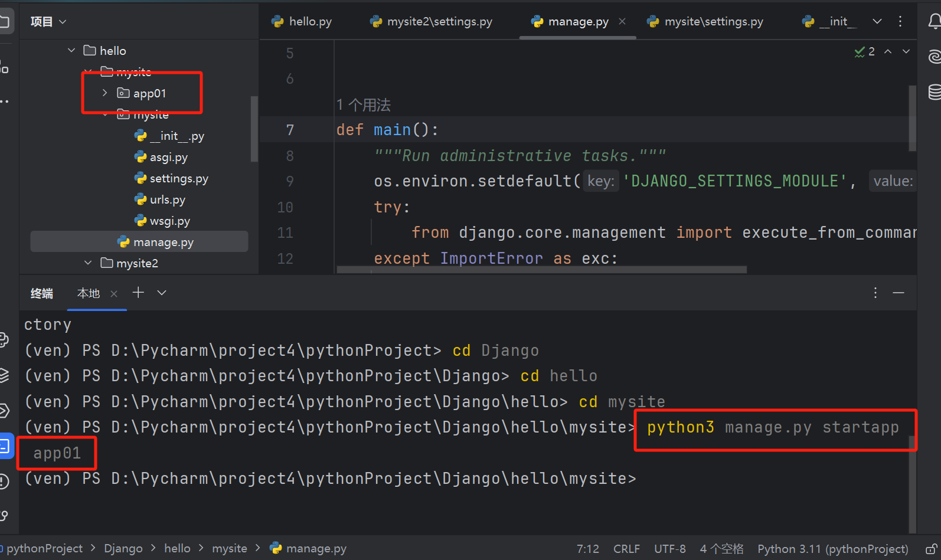Screen dimensions: 941x560
Task: Switch to the hello.py tab
Action: [302, 22]
